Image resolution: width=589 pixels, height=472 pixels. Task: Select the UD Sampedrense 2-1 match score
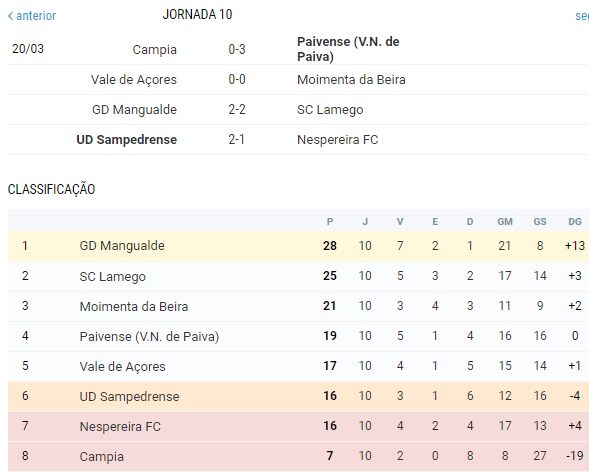click(236, 139)
